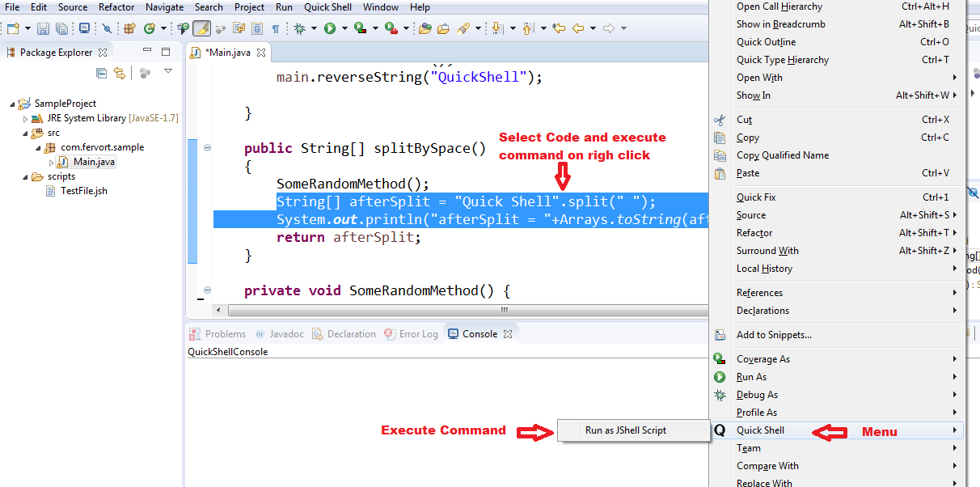Screen dimensions: 980x487
Task: Open the Search flashlight dropdown arrow
Action: tap(478, 28)
